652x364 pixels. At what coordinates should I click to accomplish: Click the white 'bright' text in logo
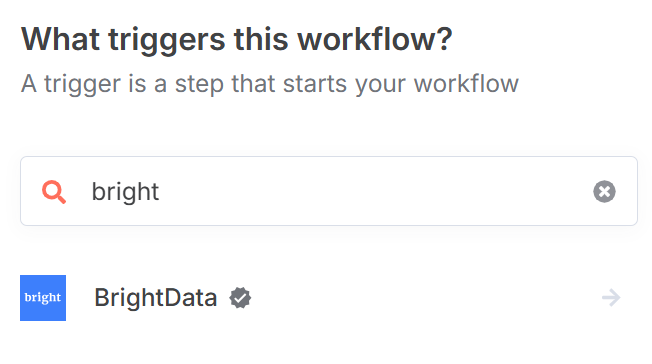[43, 298]
